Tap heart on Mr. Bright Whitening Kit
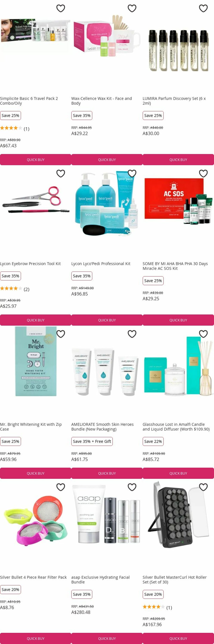This screenshot has height=644, width=214. click(61, 334)
